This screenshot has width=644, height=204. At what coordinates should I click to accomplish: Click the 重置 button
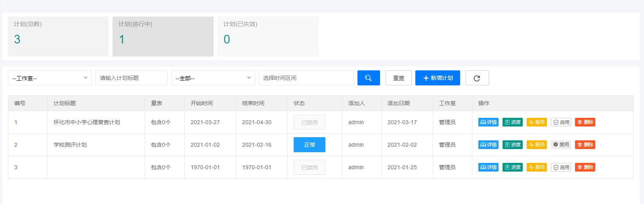coord(399,78)
